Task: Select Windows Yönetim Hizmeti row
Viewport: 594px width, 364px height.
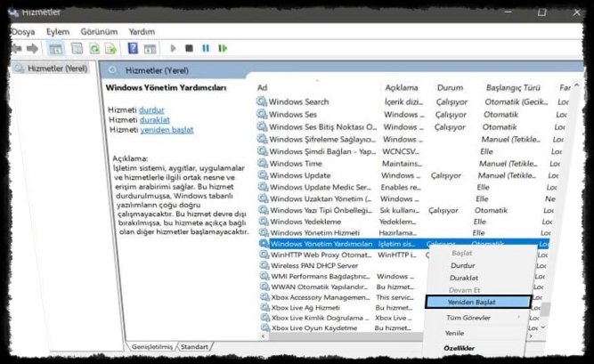Action: click(406, 232)
